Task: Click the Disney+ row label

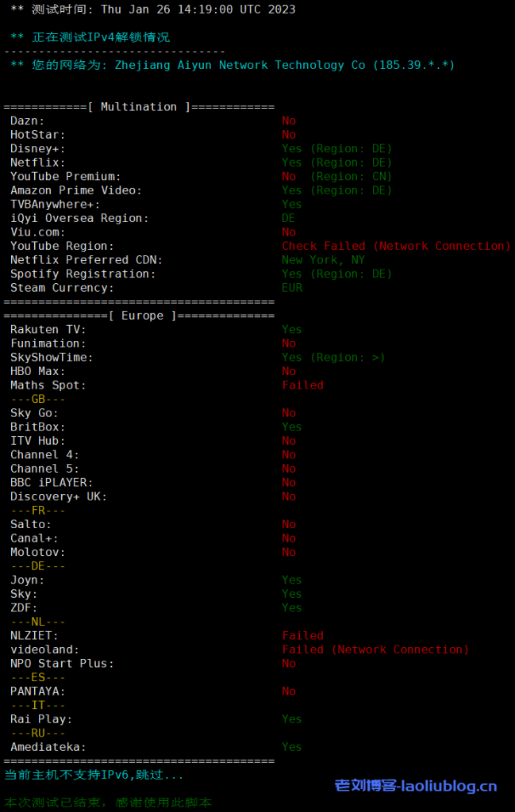Action: click(38, 149)
